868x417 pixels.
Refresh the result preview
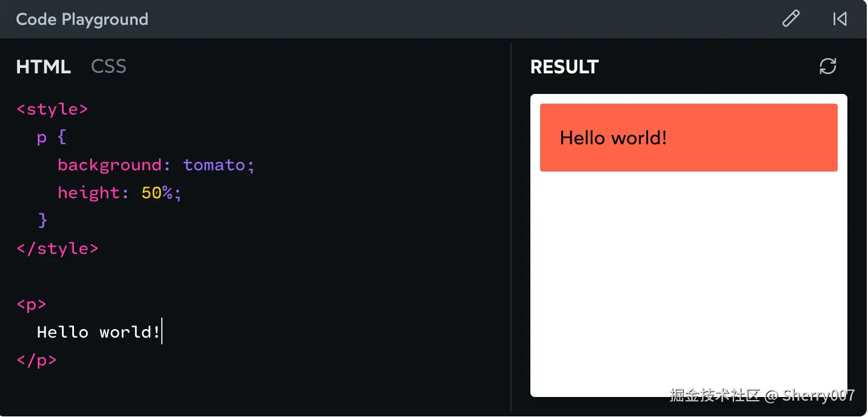point(827,66)
